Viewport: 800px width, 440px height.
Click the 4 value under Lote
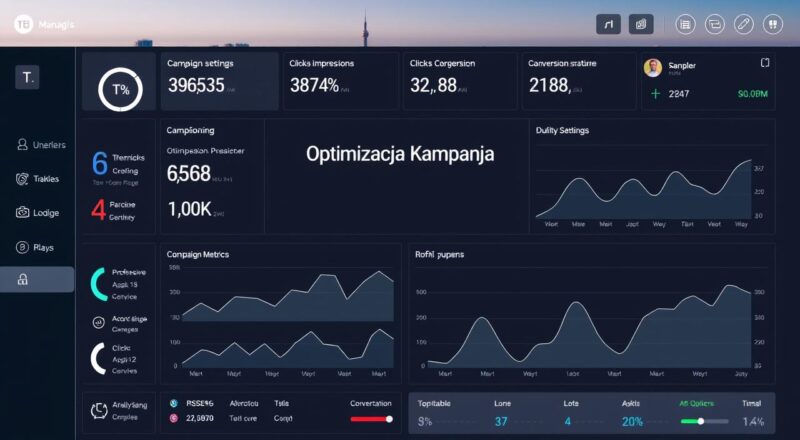[x=567, y=422]
